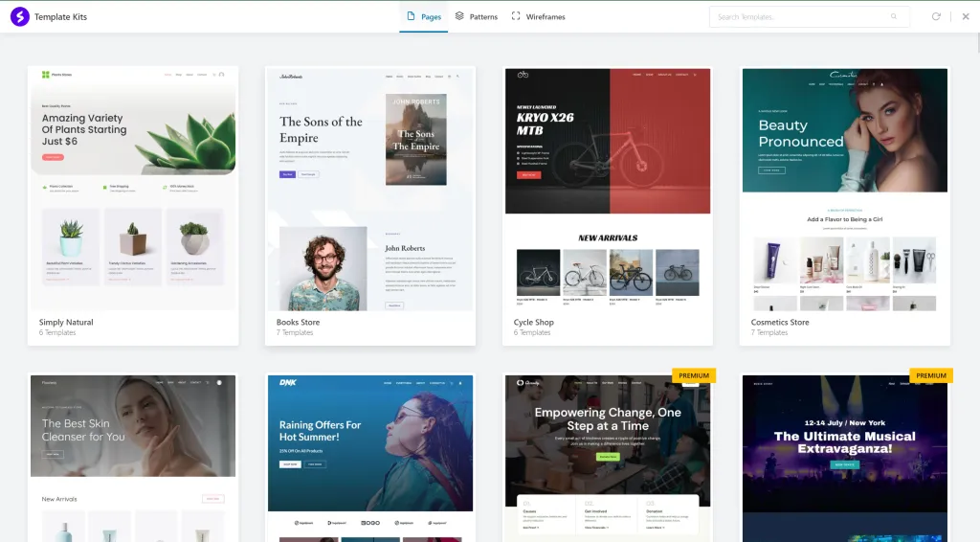The height and width of the screenshot is (542, 980).
Task: Click the Books Store title link
Action: 298,323
